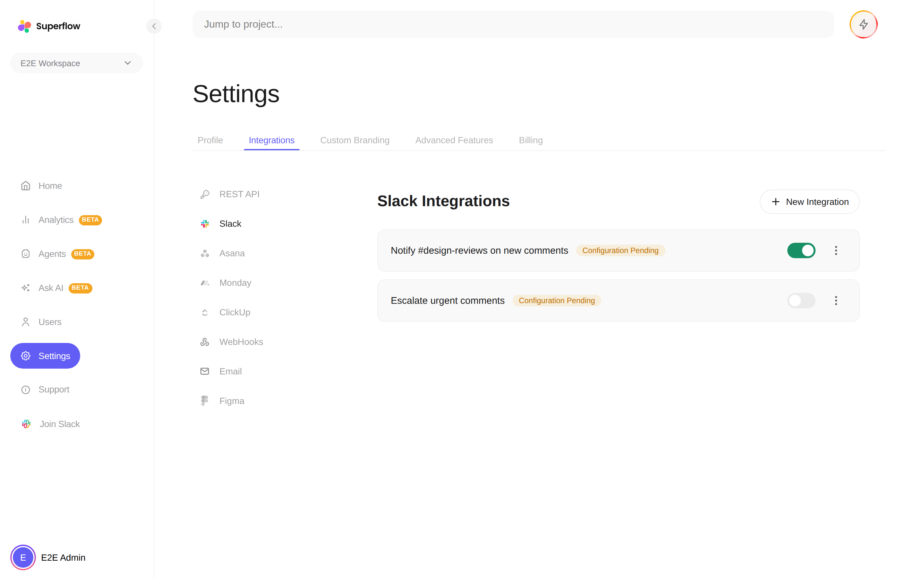The image size is (924, 578).
Task: Open Support from the sidebar
Action: click(x=45, y=390)
